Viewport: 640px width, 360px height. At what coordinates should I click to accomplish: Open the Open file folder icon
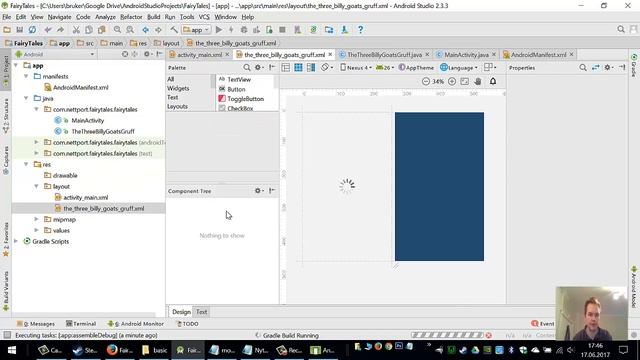pos(7,30)
